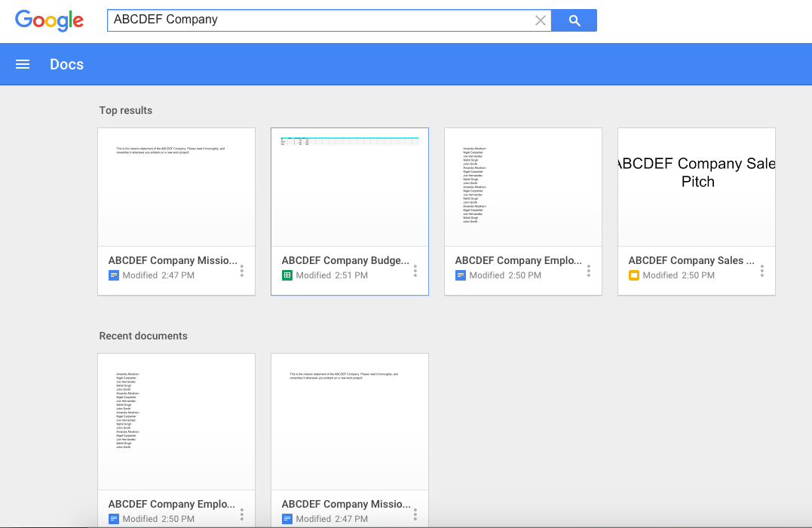This screenshot has width=812, height=528.
Task: Click the blue search magnifier button
Action: point(574,20)
